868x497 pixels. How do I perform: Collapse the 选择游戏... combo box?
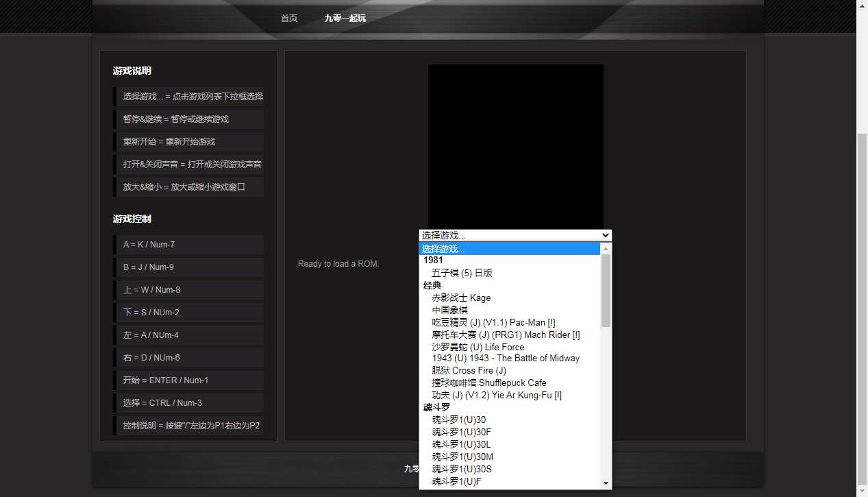coord(515,235)
